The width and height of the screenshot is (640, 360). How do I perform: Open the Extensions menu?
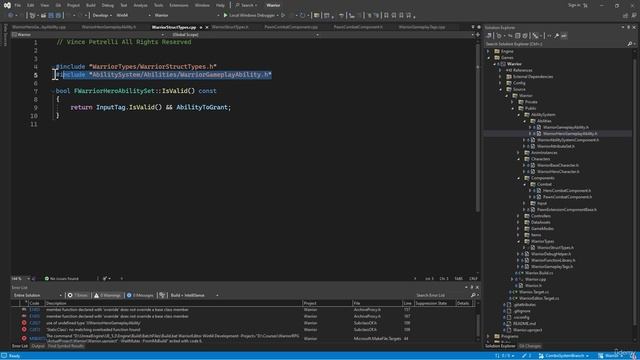[179, 5]
